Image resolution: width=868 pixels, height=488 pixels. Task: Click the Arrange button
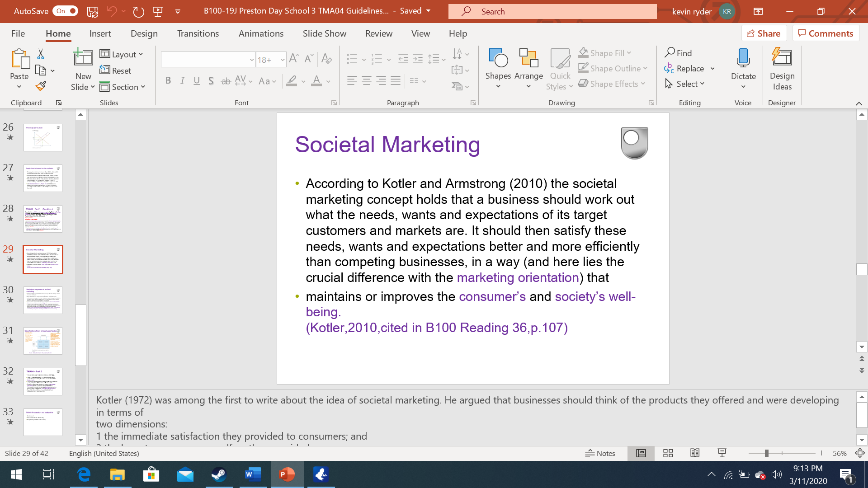[x=528, y=69]
